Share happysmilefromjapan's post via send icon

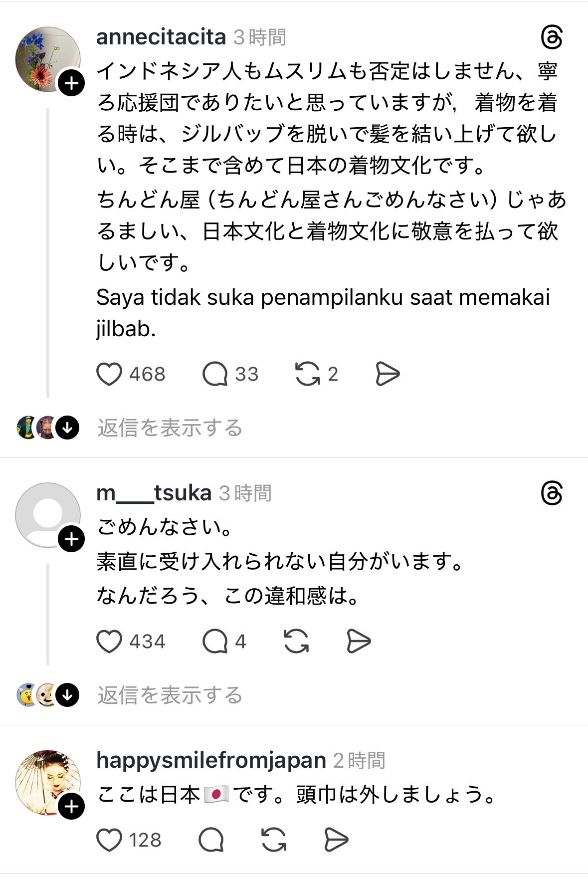point(337,840)
